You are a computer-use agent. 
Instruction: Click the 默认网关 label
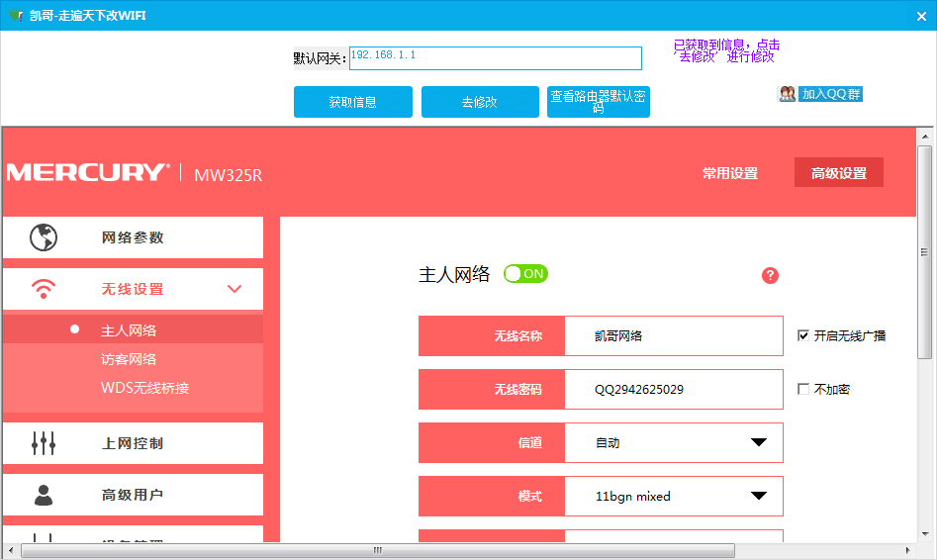coord(320,58)
